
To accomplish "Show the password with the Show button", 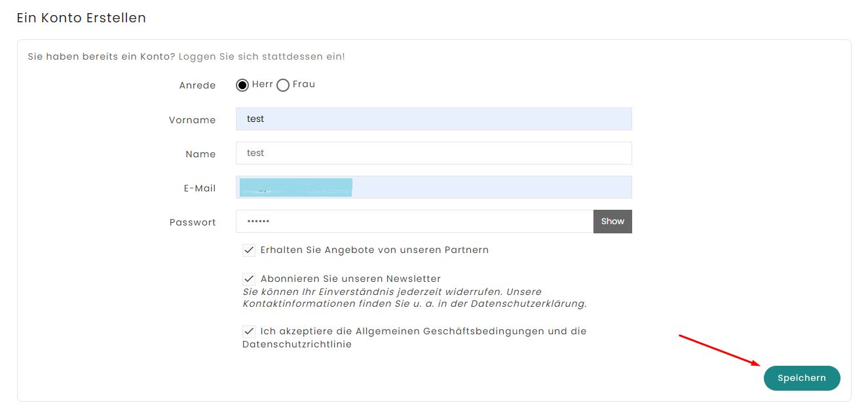I will point(613,221).
